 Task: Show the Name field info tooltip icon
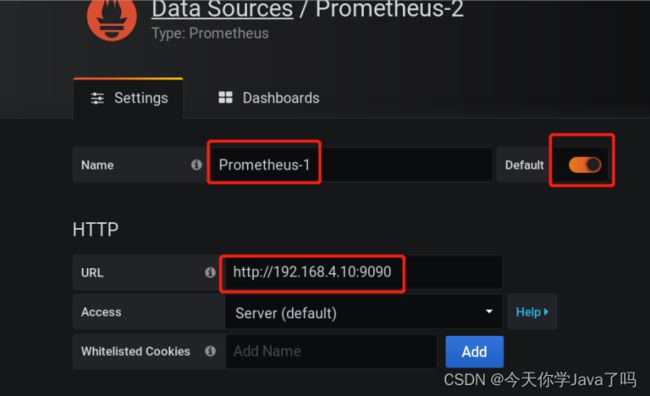tap(196, 165)
